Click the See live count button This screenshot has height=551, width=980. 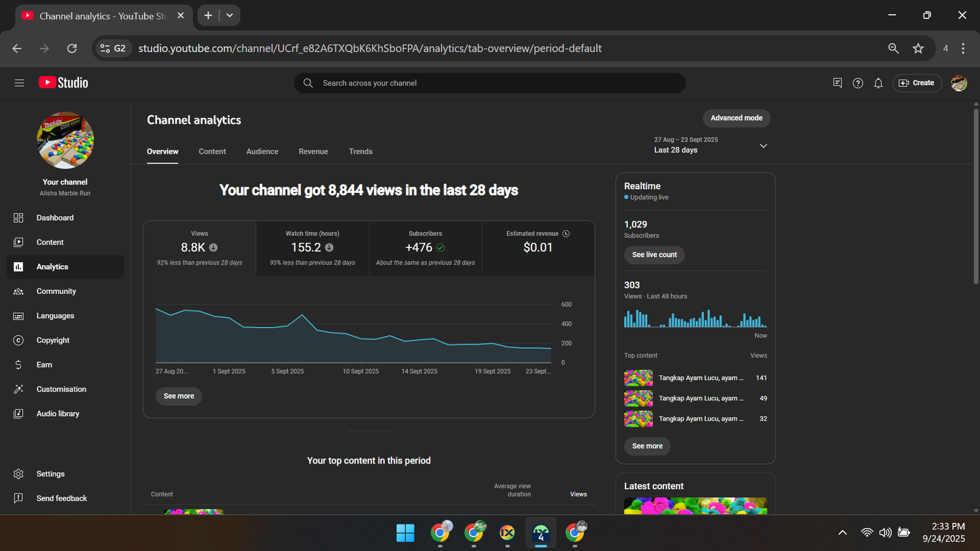pyautogui.click(x=654, y=255)
